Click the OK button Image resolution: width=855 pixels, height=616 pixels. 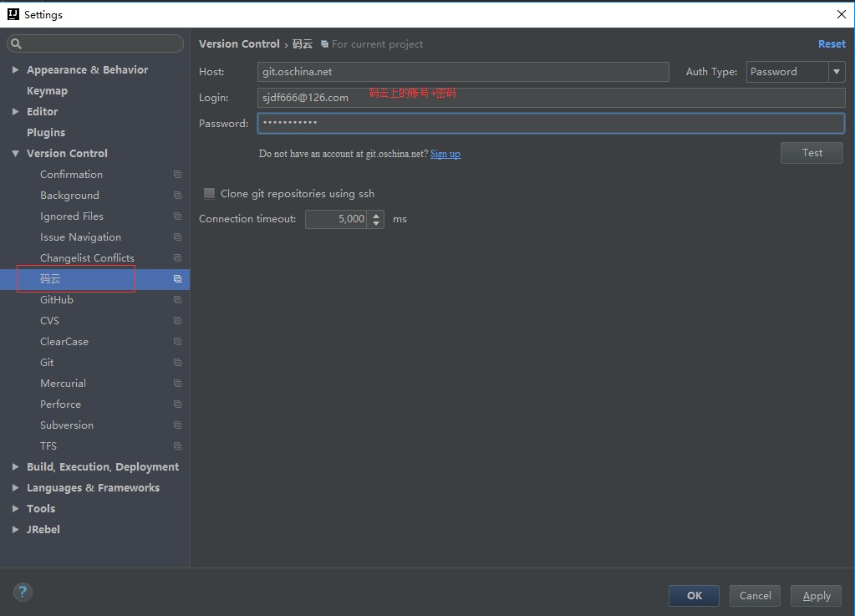[x=695, y=595]
